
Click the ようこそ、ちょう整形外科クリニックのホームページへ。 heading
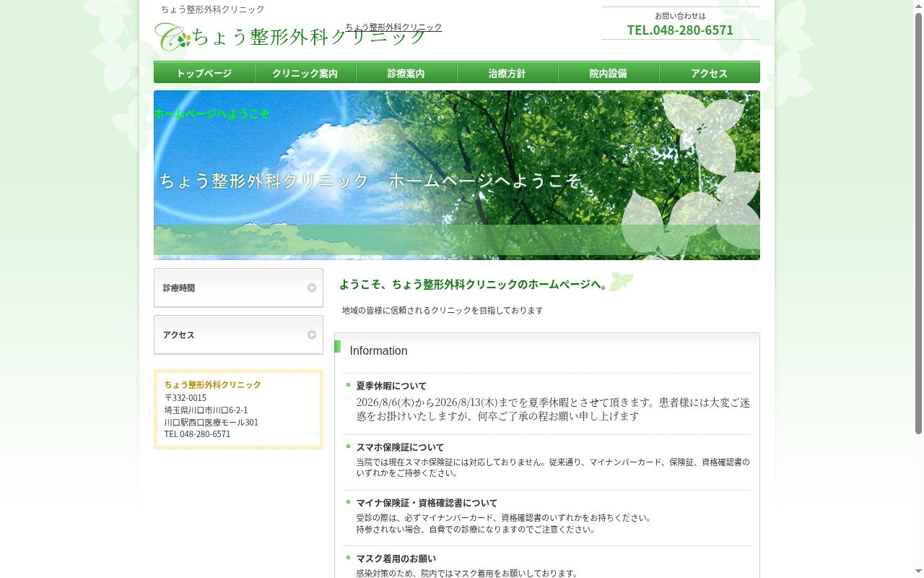pos(475,284)
